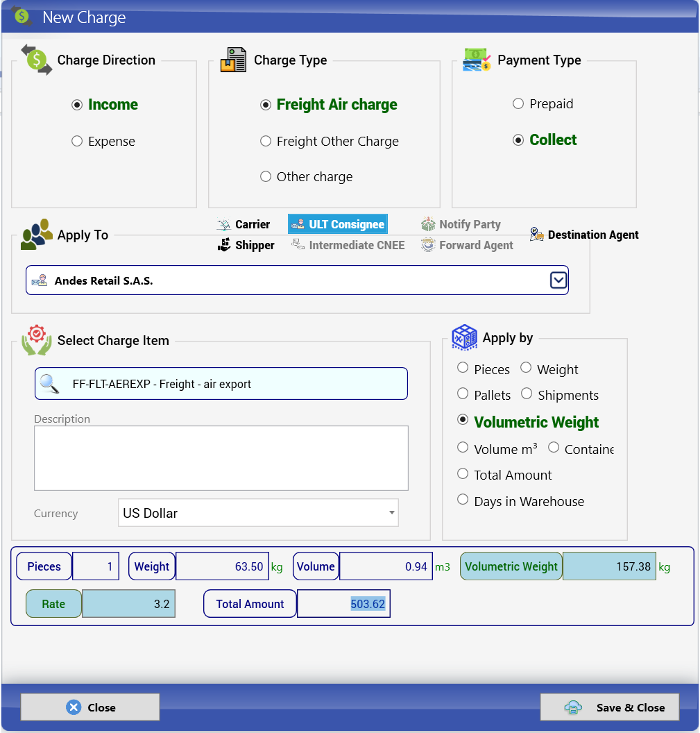Click the Shipper icon
The height and width of the screenshot is (733, 700).
tap(224, 244)
